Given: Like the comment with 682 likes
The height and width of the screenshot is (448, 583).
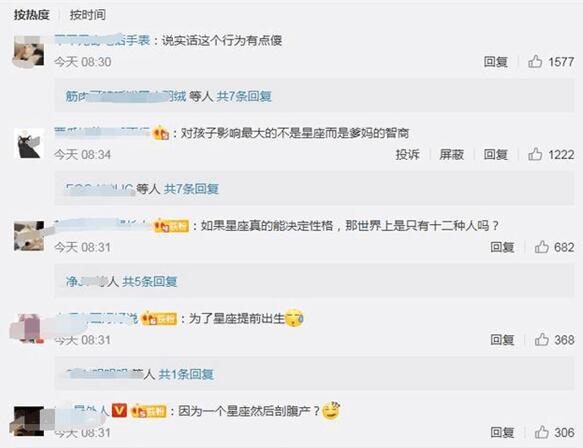Looking at the screenshot, I should pyautogui.click(x=541, y=247).
